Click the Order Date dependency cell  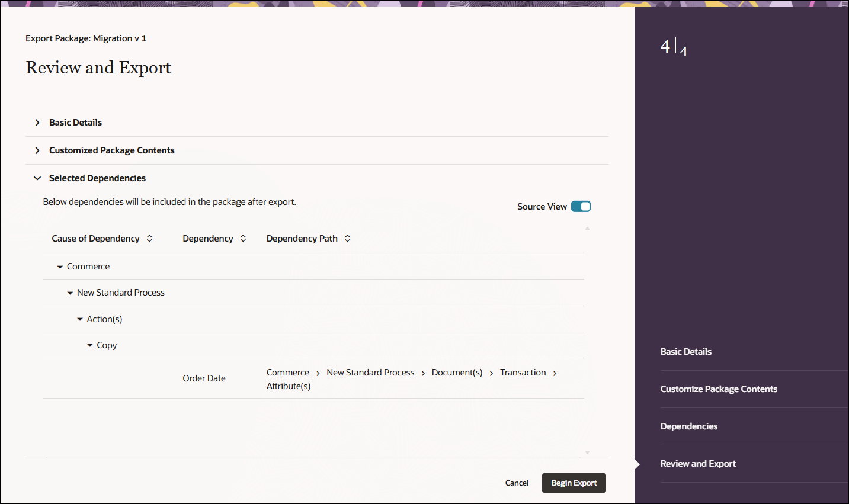(204, 378)
